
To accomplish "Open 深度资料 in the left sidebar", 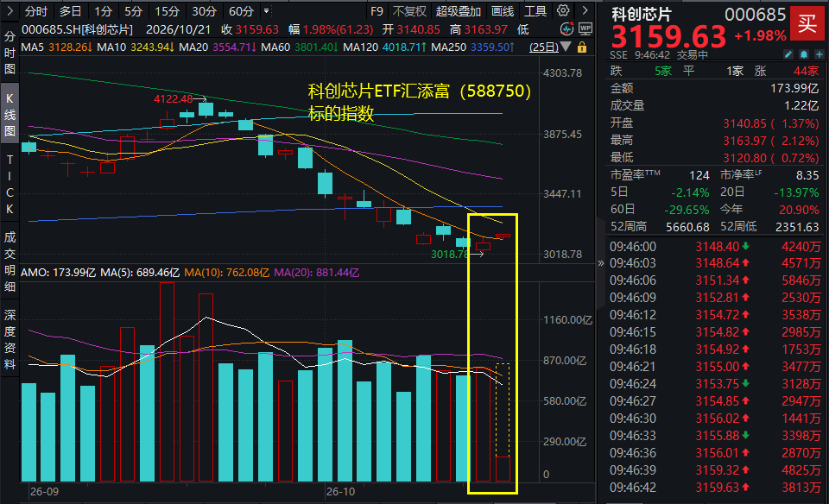I will [9, 340].
